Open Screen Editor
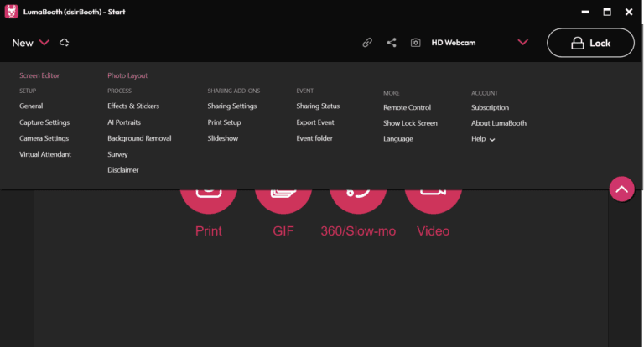This screenshot has height=347, width=644. point(39,75)
